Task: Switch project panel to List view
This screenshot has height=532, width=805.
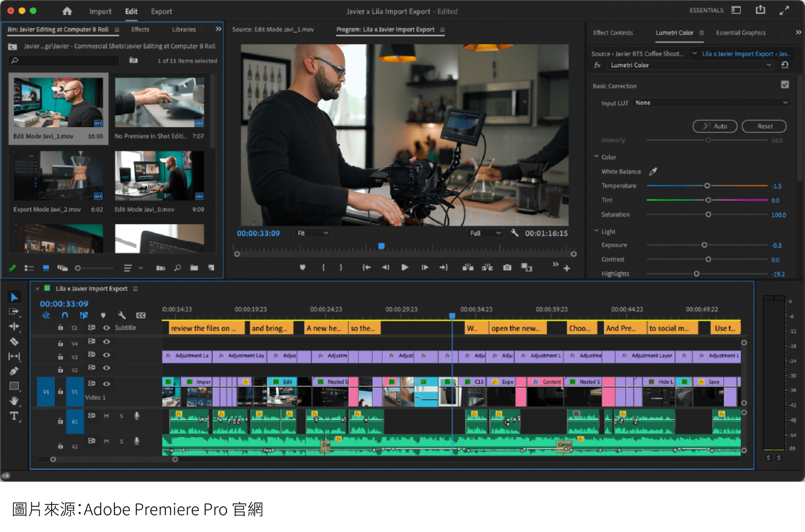Action: (x=29, y=268)
